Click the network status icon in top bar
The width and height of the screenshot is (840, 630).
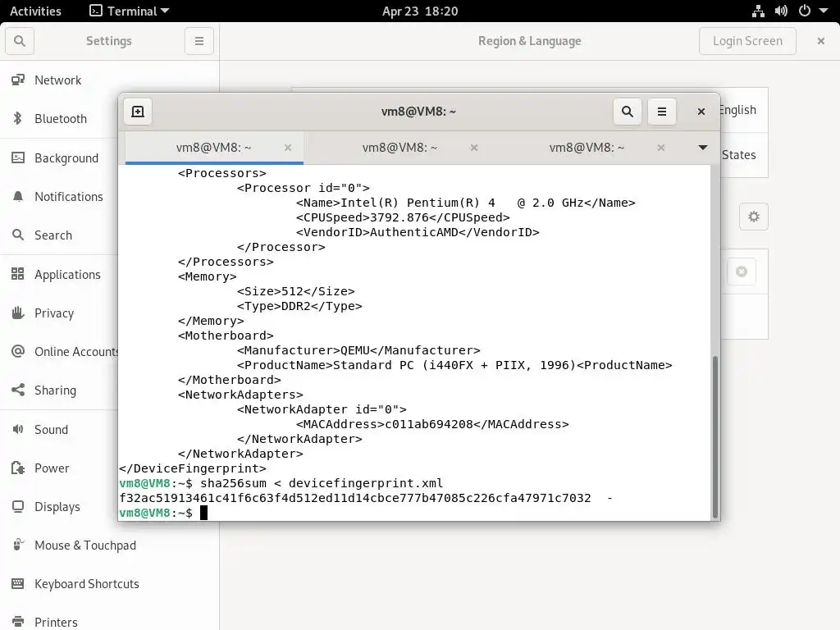coord(758,11)
